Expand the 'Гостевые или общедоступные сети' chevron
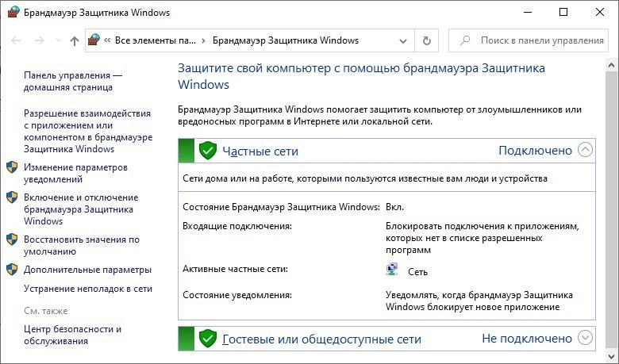619x364 pixels. 585,338
